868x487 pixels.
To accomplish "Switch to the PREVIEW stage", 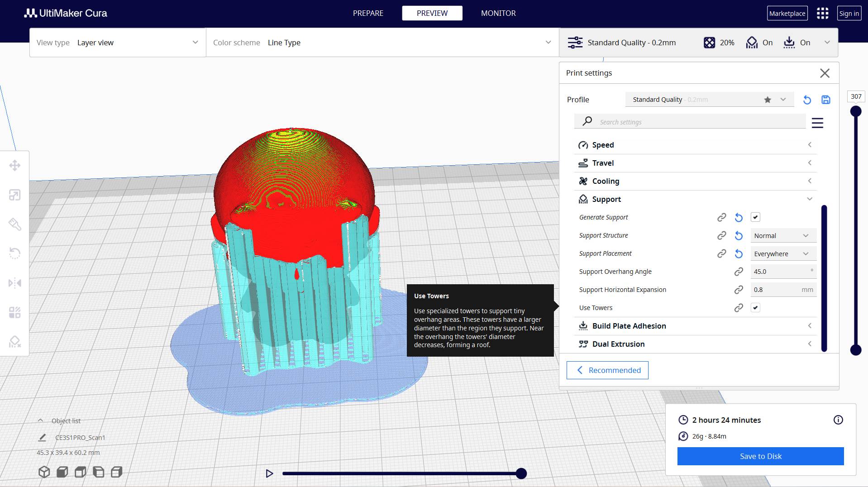I will (x=432, y=13).
